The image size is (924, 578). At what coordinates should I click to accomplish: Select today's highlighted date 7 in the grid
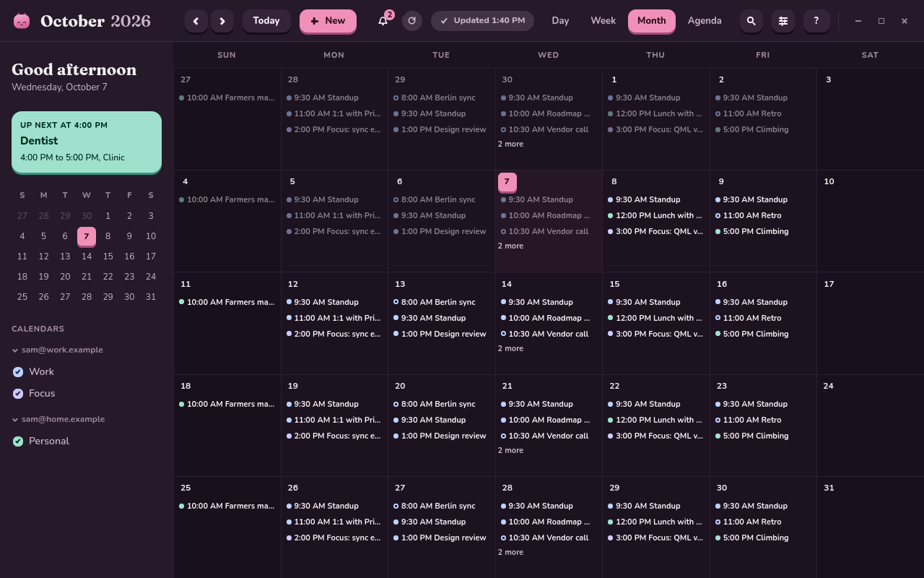pyautogui.click(x=507, y=182)
